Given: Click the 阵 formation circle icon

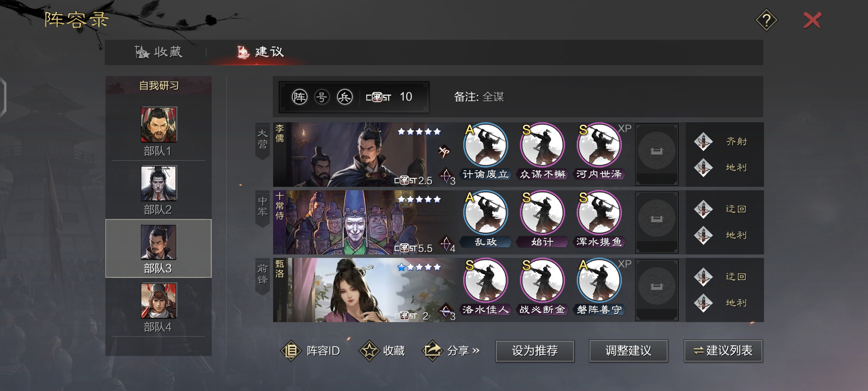Looking at the screenshot, I should tap(299, 97).
